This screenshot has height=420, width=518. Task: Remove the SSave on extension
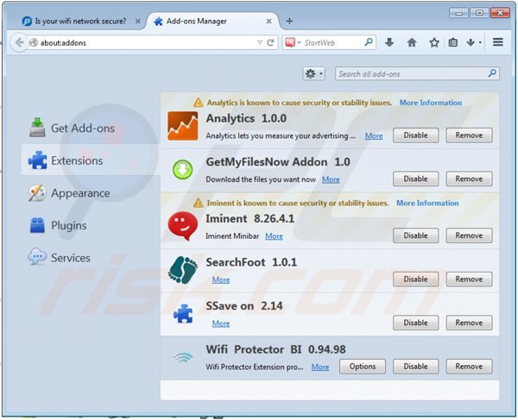click(469, 323)
